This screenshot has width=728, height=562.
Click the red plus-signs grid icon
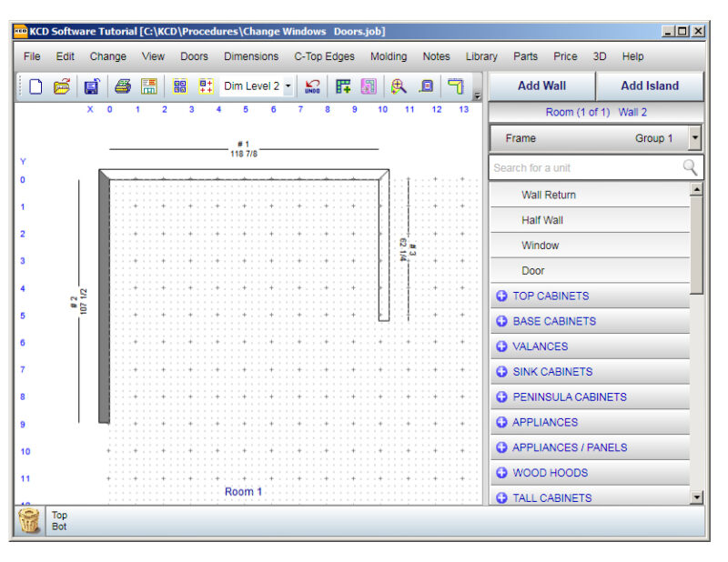(207, 86)
